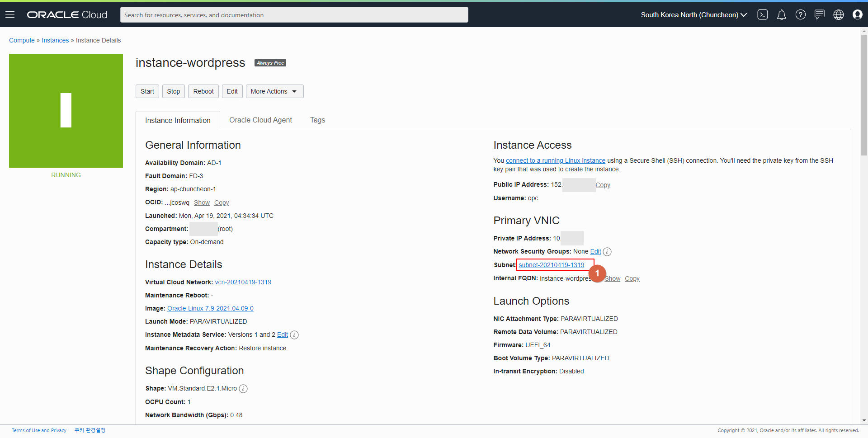Click the RUNNING status label
This screenshot has height=438, width=868.
pos(66,175)
